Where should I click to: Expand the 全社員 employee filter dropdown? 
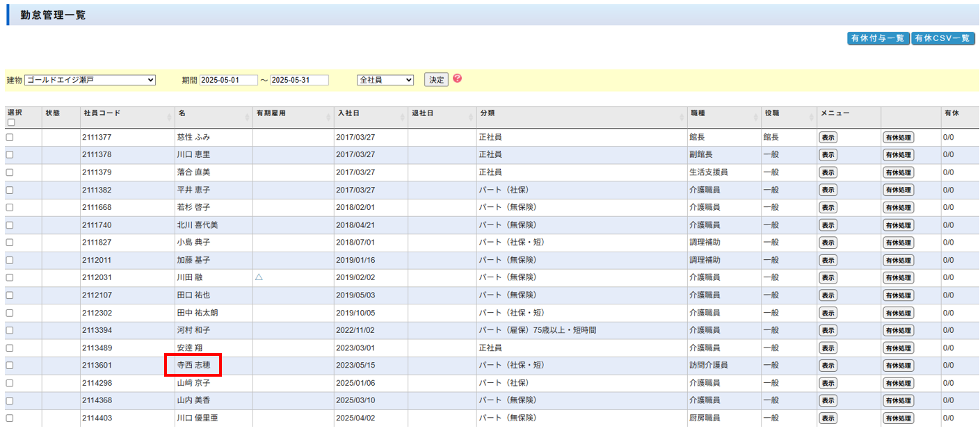385,80
